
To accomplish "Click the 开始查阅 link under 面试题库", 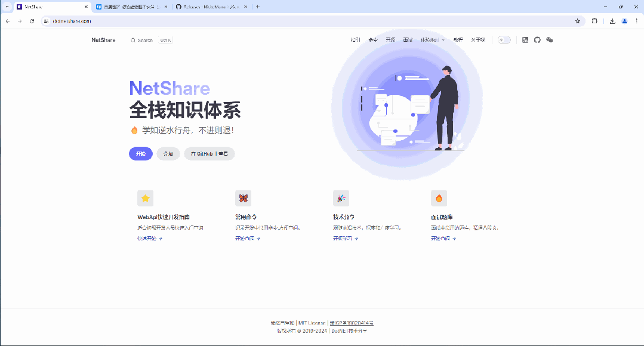I will click(x=443, y=239).
